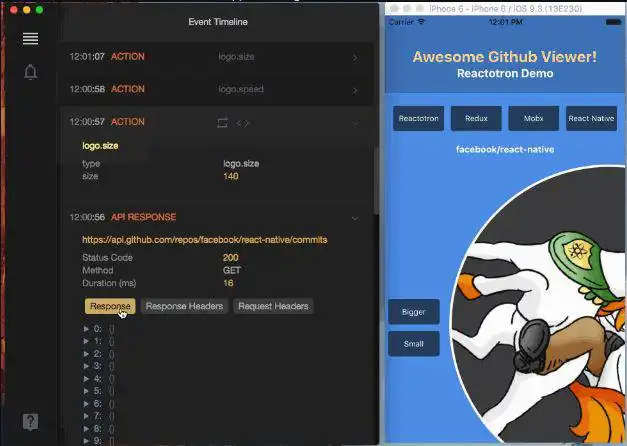Switch to the Response Headers tab

tap(184, 306)
